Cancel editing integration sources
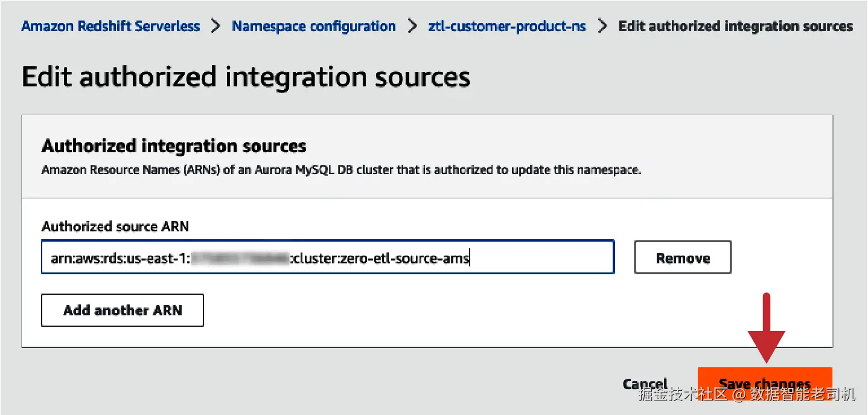The height and width of the screenshot is (415, 868). pos(644,384)
